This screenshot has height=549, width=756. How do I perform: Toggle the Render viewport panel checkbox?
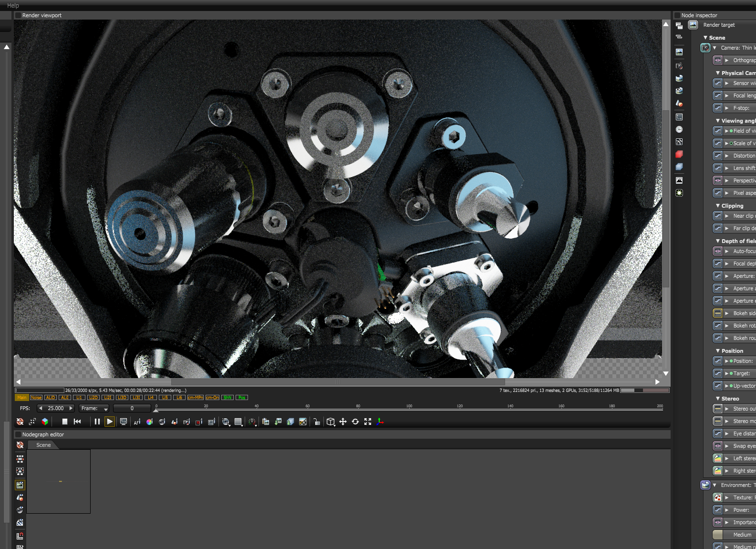point(18,15)
